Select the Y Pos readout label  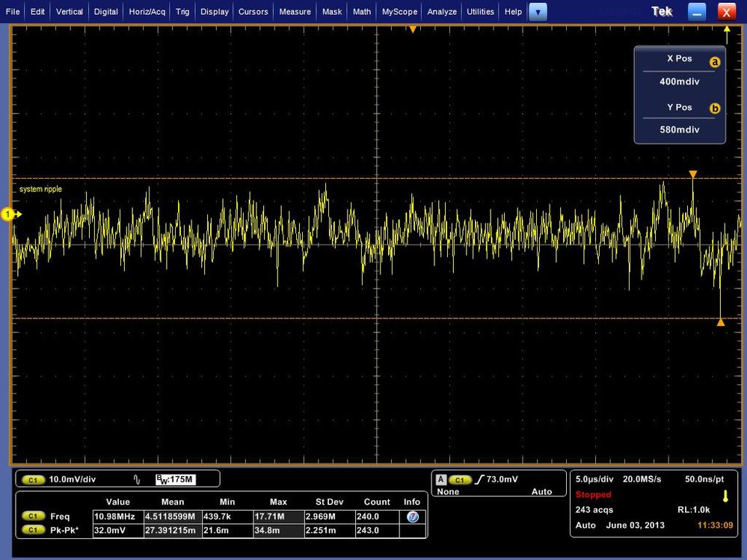point(680,107)
